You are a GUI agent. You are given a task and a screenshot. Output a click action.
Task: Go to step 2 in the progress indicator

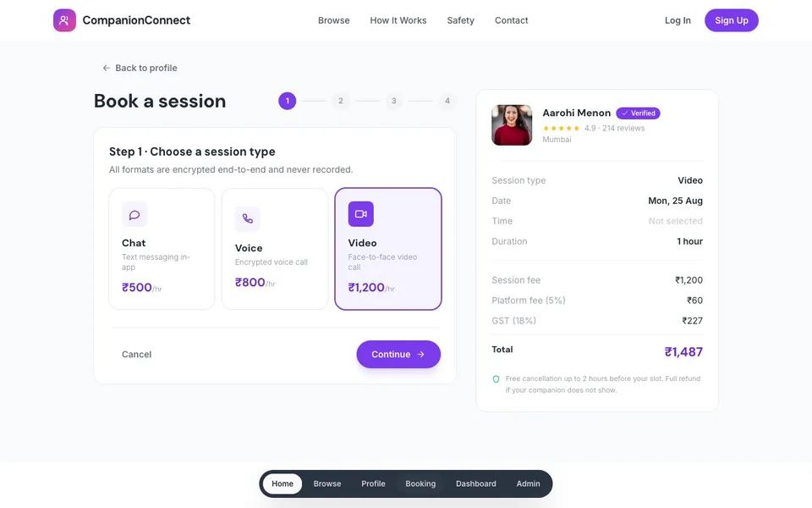coord(341,101)
